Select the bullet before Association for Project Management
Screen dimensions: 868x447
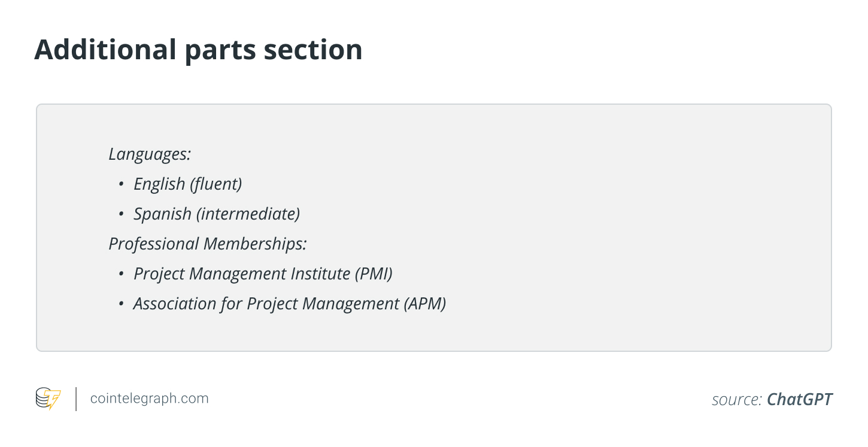pyautogui.click(x=122, y=304)
